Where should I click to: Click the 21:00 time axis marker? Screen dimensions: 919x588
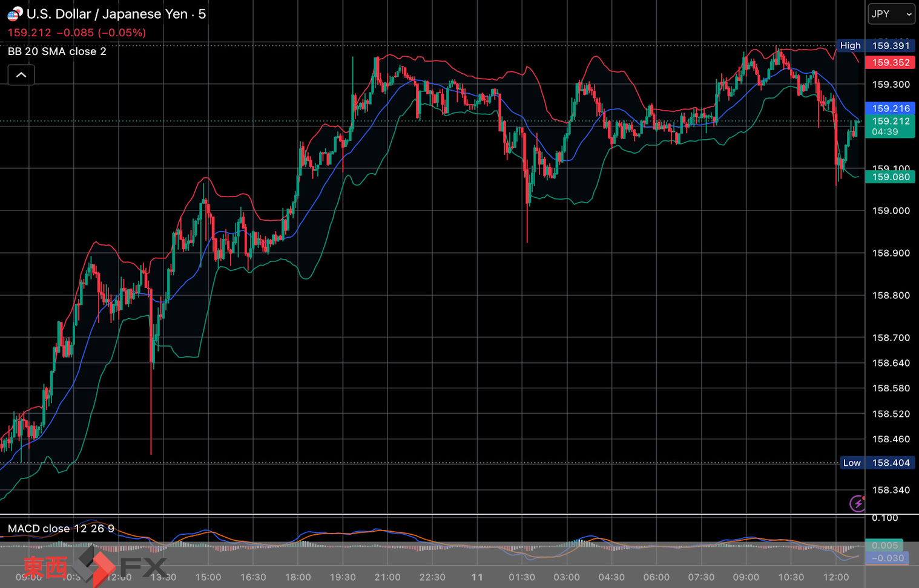[x=387, y=577]
